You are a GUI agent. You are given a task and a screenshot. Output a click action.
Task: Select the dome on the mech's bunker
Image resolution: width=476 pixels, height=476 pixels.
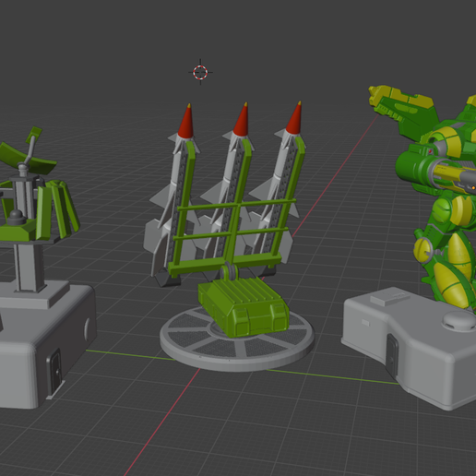[458, 321]
